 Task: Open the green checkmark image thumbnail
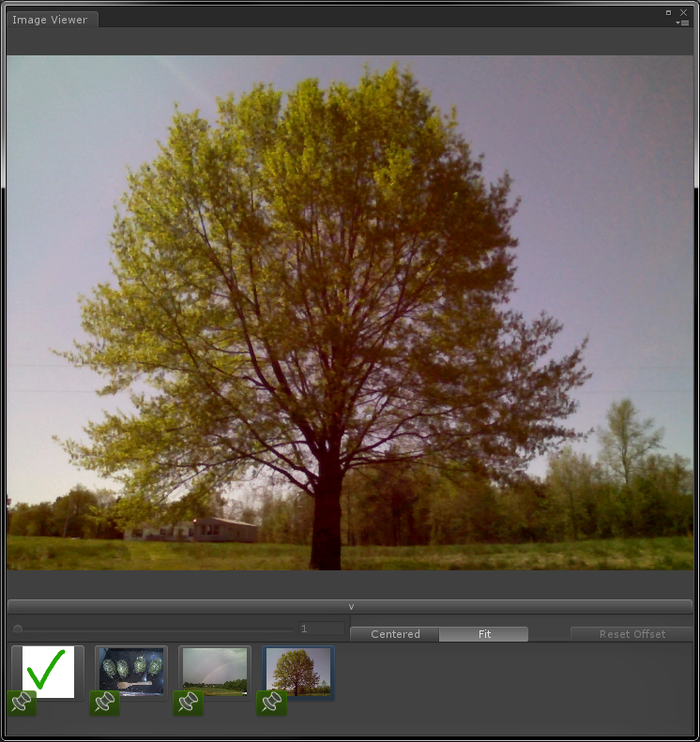49,670
